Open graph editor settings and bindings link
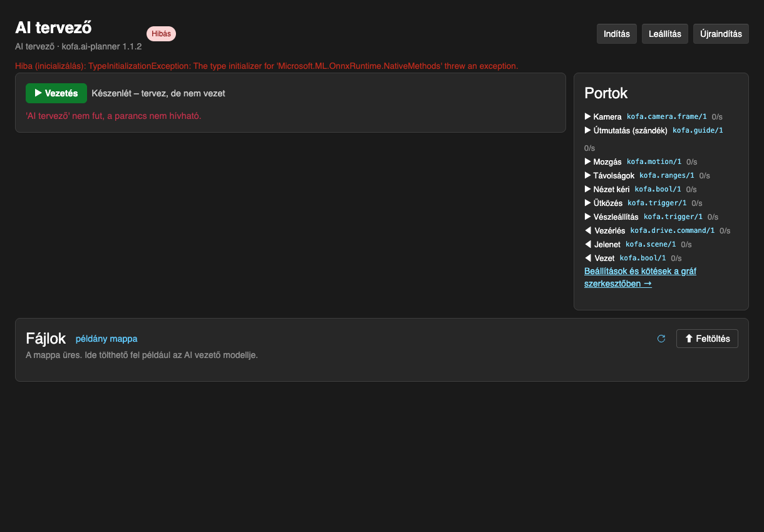764x532 pixels. pos(640,277)
